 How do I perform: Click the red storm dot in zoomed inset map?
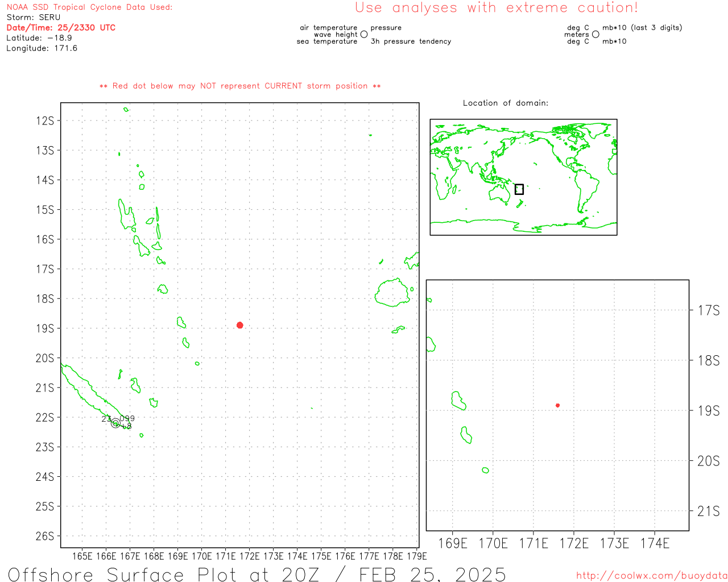point(557,405)
